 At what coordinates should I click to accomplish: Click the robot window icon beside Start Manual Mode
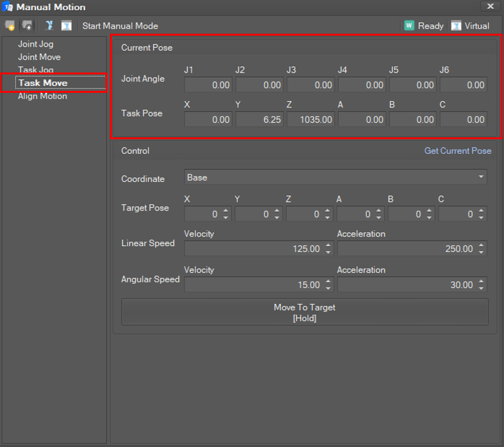(66, 26)
